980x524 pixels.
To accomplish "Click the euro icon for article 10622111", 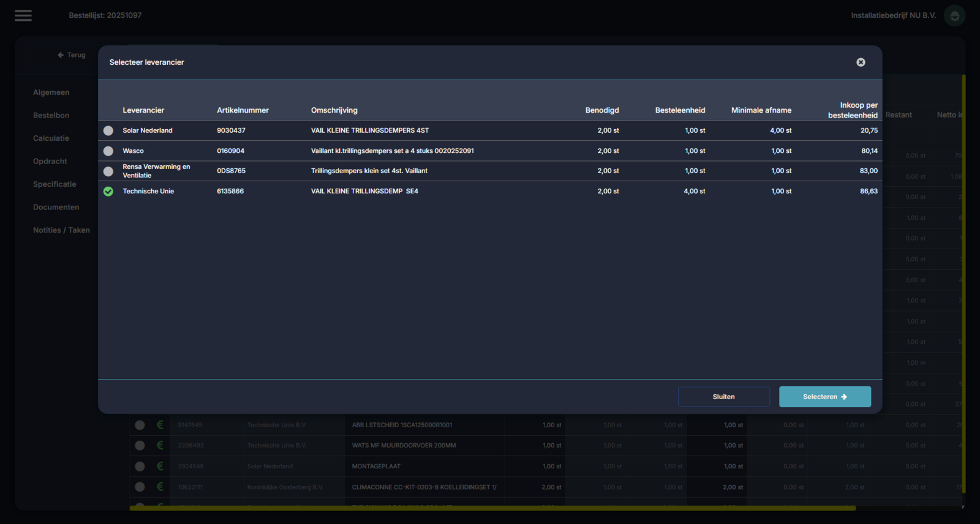I will tap(160, 487).
